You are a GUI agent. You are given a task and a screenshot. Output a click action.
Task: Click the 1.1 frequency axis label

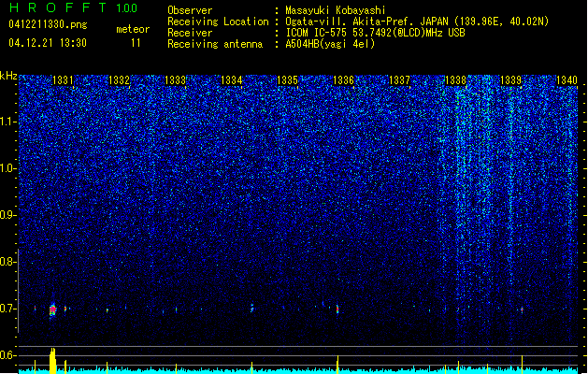pos(8,122)
